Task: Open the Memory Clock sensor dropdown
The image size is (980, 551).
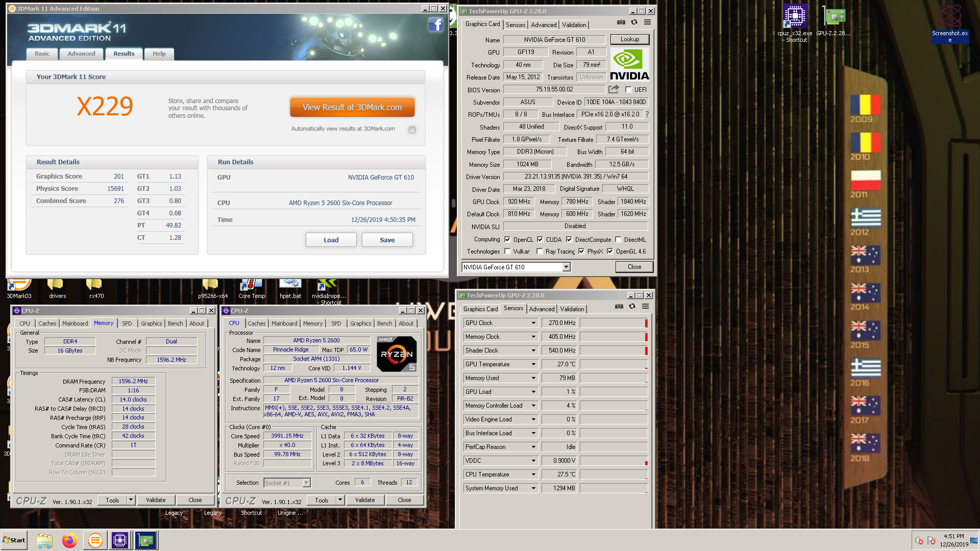Action: point(533,337)
